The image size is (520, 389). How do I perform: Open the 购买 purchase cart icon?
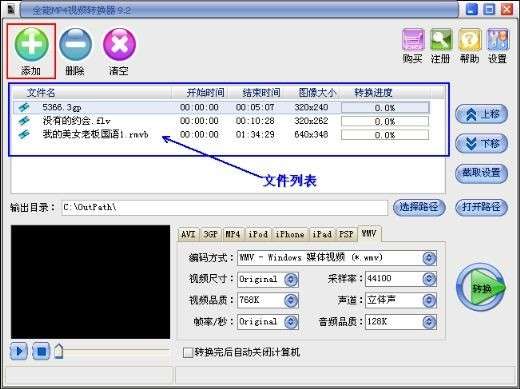click(x=413, y=40)
